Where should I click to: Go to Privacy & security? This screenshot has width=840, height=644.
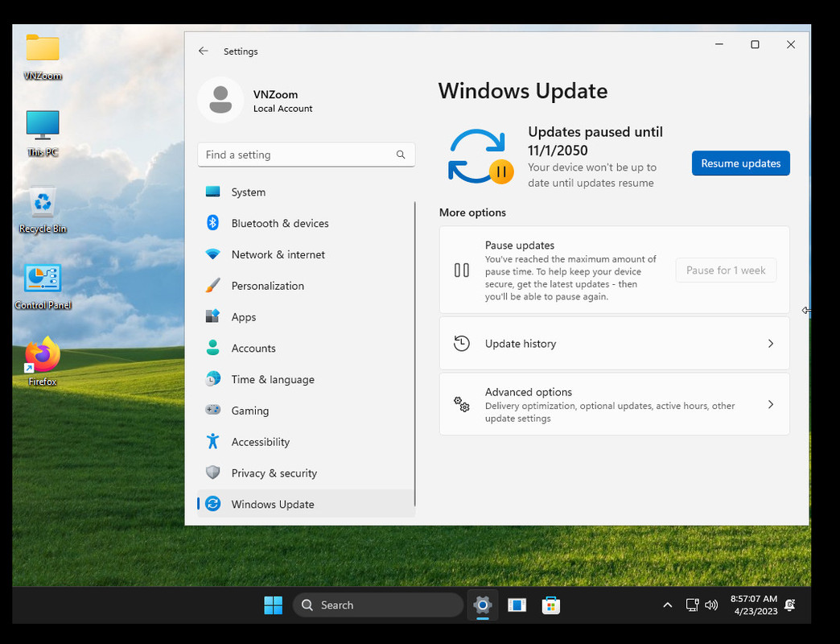[306, 472]
